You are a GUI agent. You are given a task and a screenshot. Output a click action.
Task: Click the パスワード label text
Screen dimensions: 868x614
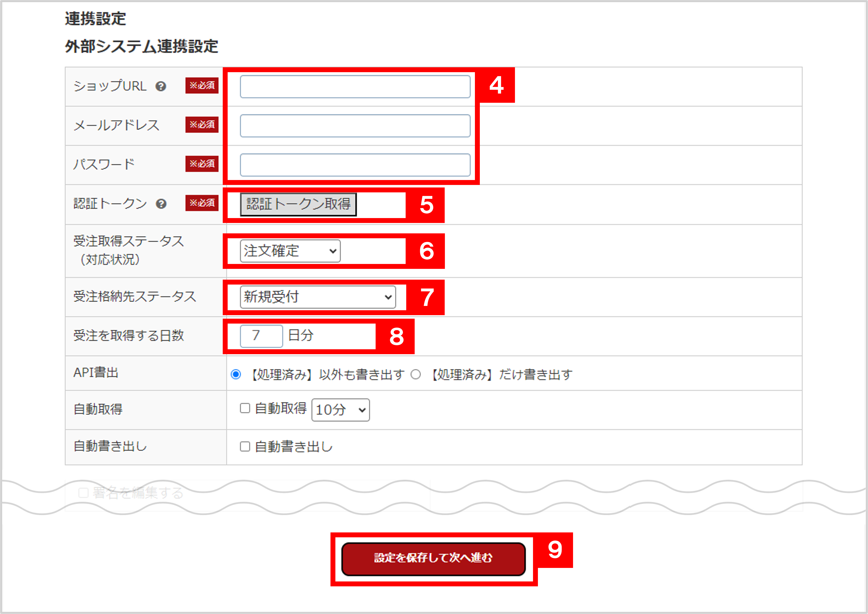coord(104,165)
